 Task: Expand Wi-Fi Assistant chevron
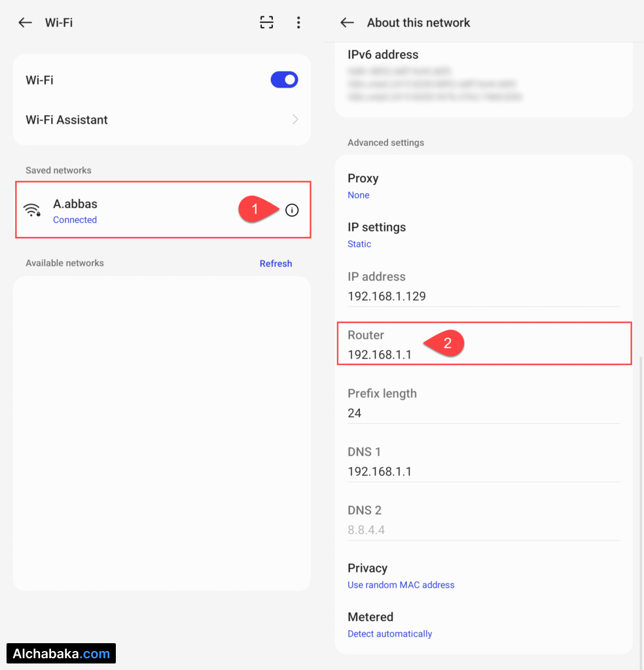point(295,120)
